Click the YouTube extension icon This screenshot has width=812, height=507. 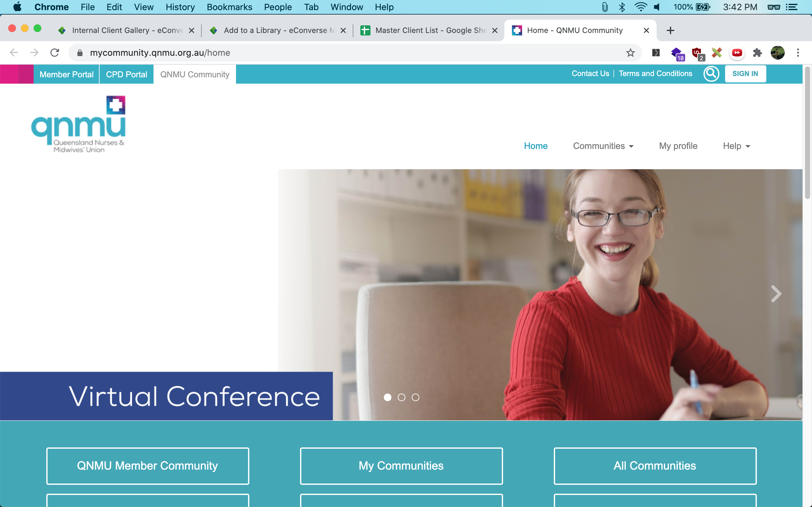tap(737, 53)
